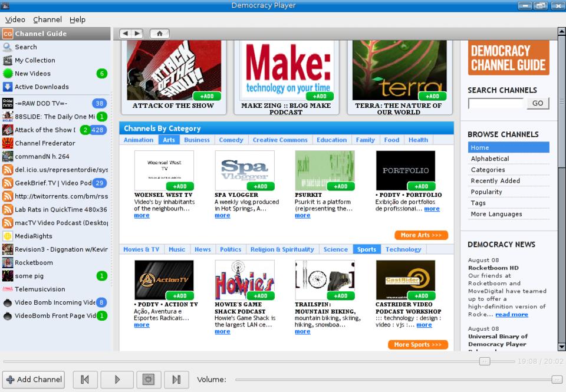This screenshot has width=566, height=392.
Task: Open the Channel menu
Action: click(x=47, y=19)
